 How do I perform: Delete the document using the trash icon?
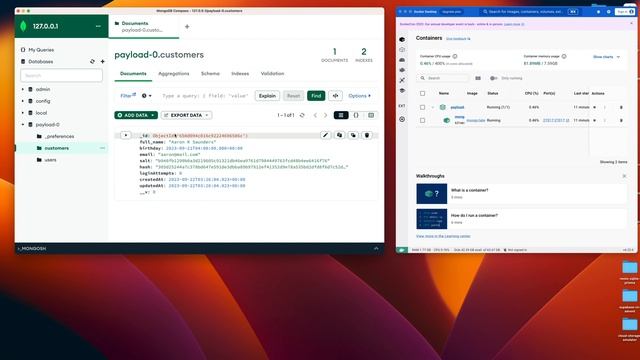[x=367, y=135]
